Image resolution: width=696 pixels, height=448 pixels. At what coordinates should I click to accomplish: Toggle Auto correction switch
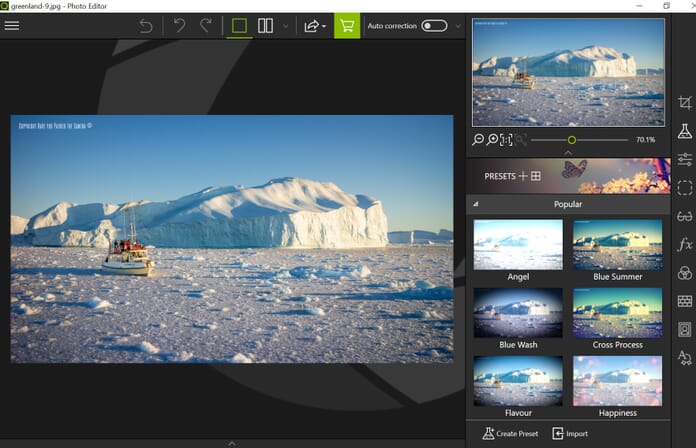[x=434, y=26]
